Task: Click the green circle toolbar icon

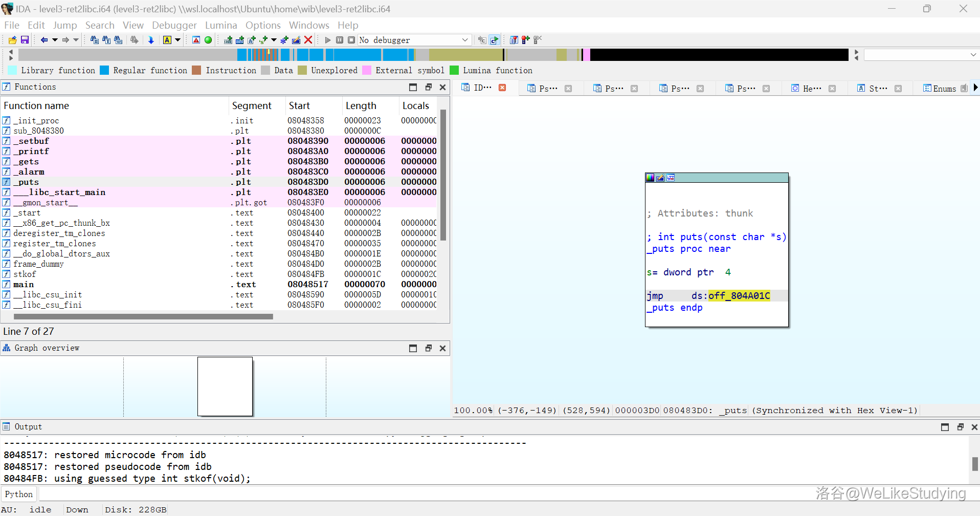Action: pos(208,40)
